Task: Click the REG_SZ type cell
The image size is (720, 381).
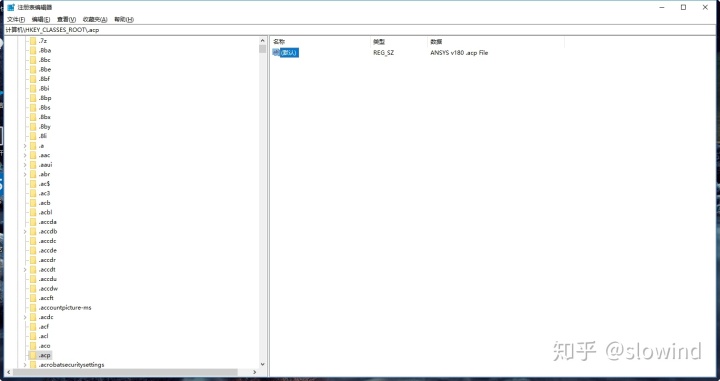Action: click(383, 53)
